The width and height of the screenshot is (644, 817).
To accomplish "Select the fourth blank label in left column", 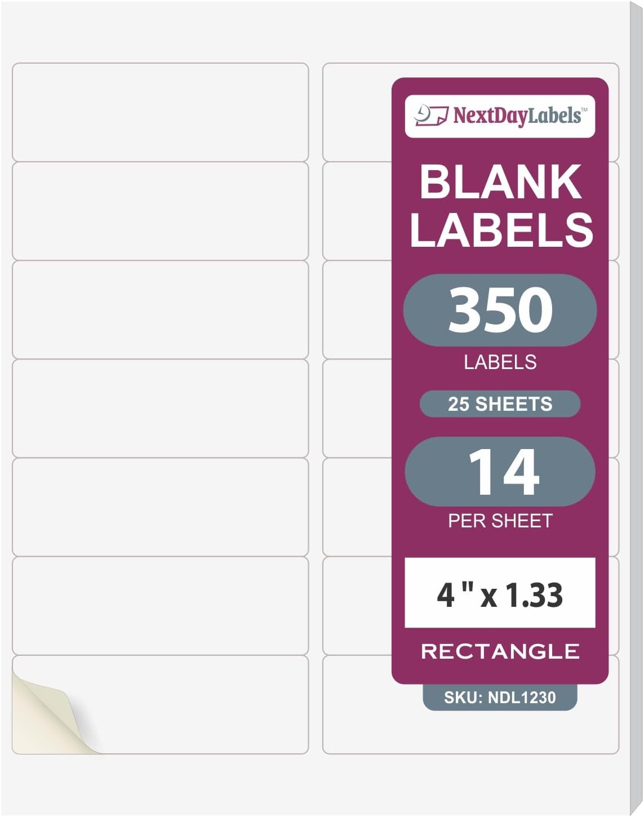I will [x=160, y=408].
